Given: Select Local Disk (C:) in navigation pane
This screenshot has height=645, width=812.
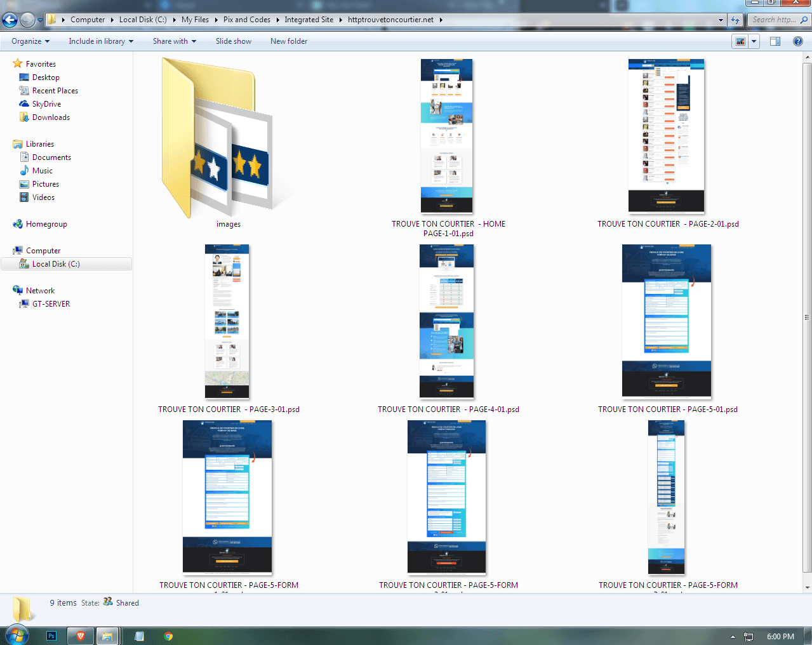Looking at the screenshot, I should point(67,264).
